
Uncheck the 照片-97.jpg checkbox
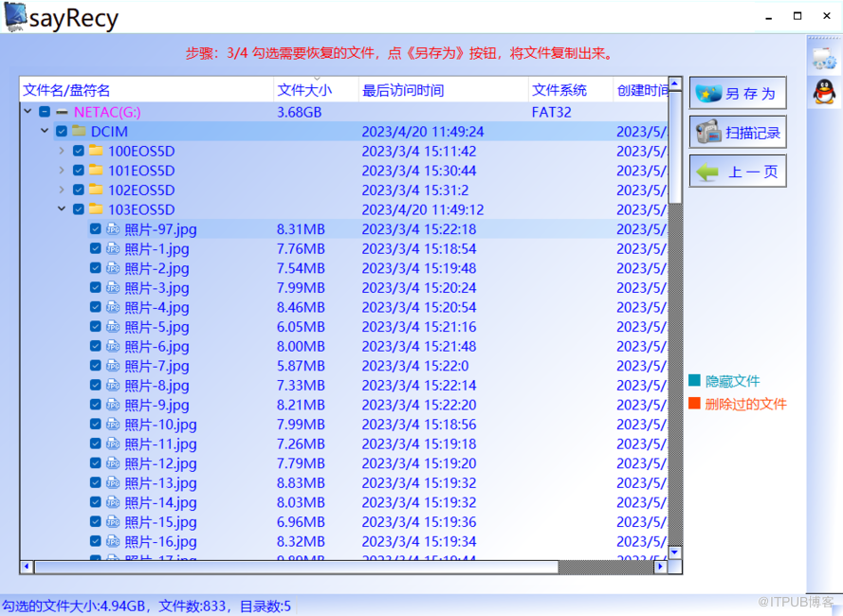pyautogui.click(x=96, y=229)
